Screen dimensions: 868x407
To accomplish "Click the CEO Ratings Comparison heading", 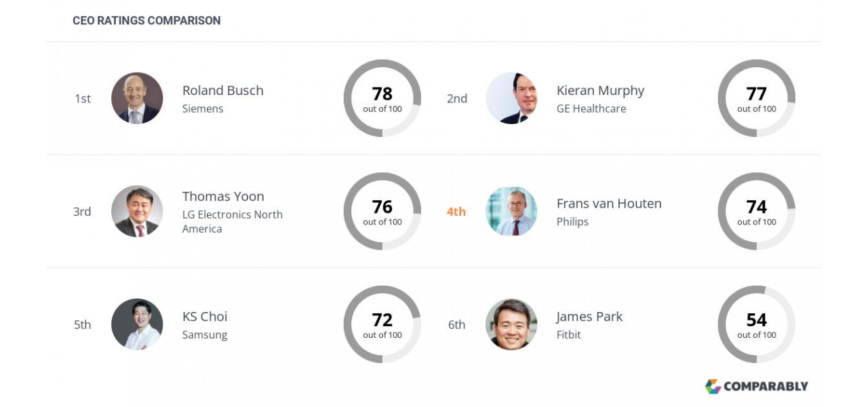I will pyautogui.click(x=146, y=20).
